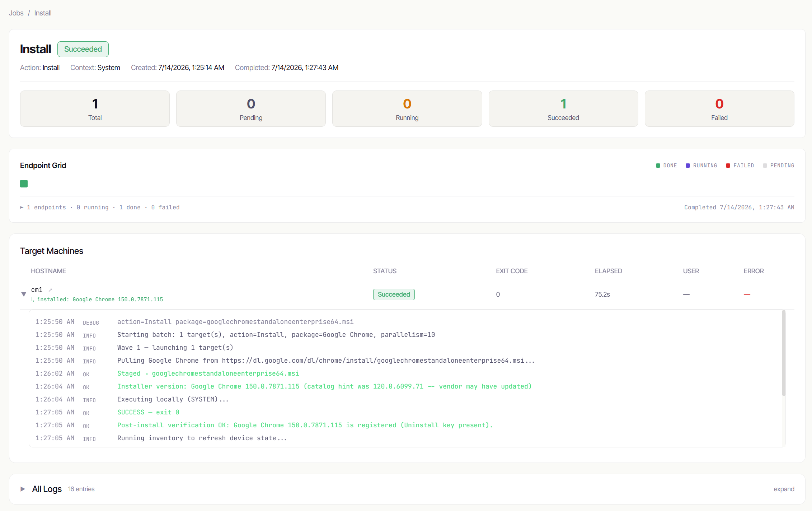Click the 'Executing locally (SYSTEM)...' log line
The width and height of the screenshot is (812, 511).
pos(173,399)
